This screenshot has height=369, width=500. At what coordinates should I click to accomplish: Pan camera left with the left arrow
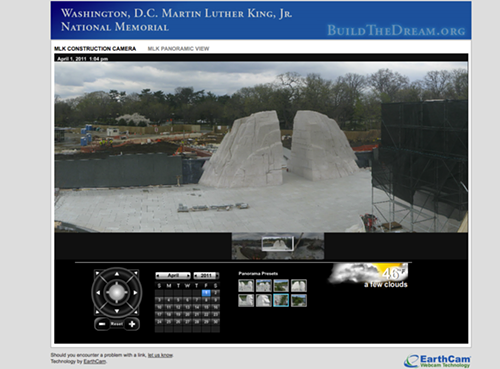coord(98,293)
